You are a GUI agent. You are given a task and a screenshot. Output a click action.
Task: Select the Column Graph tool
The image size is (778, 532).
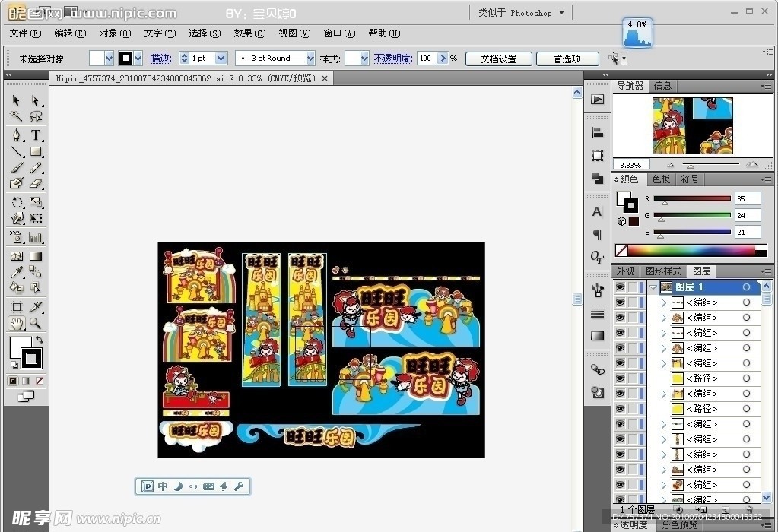click(35, 237)
